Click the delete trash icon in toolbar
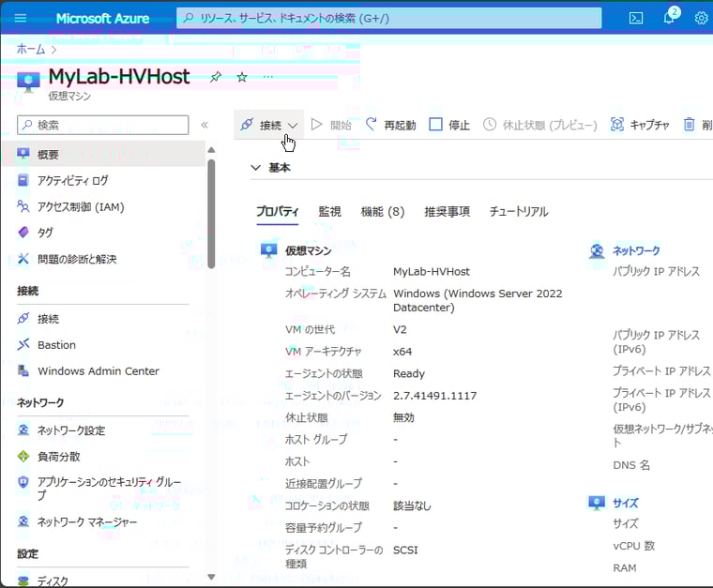713x588 pixels. [x=690, y=124]
